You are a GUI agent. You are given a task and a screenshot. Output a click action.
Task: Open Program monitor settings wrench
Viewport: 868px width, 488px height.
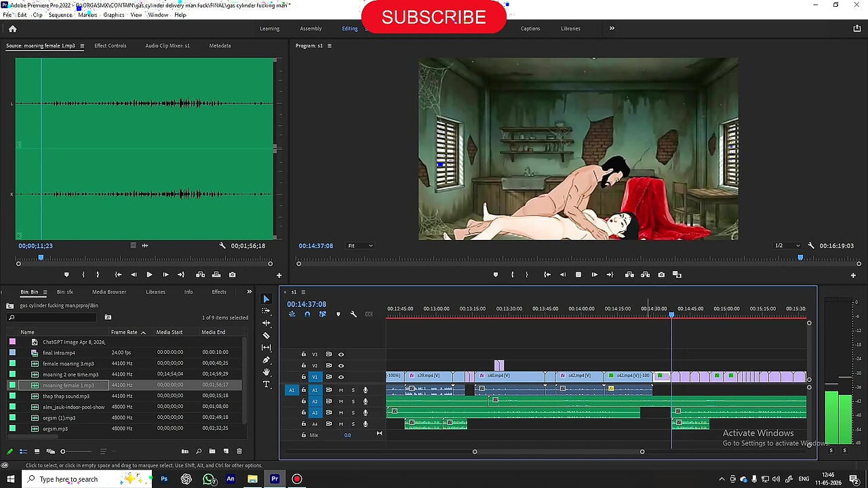[811, 245]
